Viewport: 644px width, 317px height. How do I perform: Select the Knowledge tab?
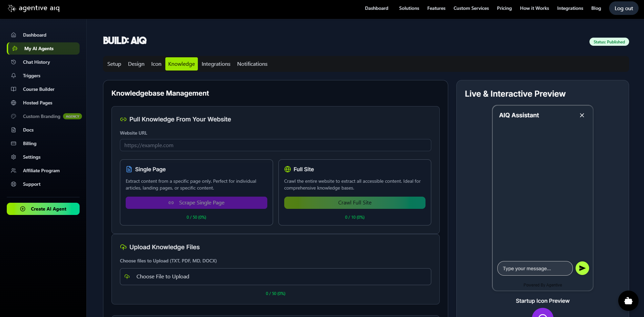182,64
